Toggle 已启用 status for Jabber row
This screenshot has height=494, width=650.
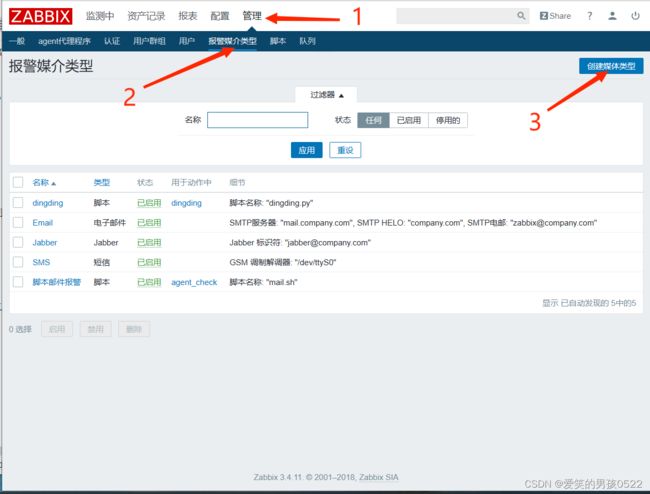pos(149,242)
